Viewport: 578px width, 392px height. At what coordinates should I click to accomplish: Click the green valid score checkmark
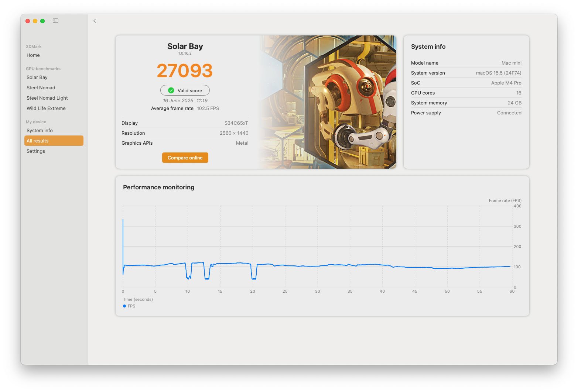(x=171, y=90)
